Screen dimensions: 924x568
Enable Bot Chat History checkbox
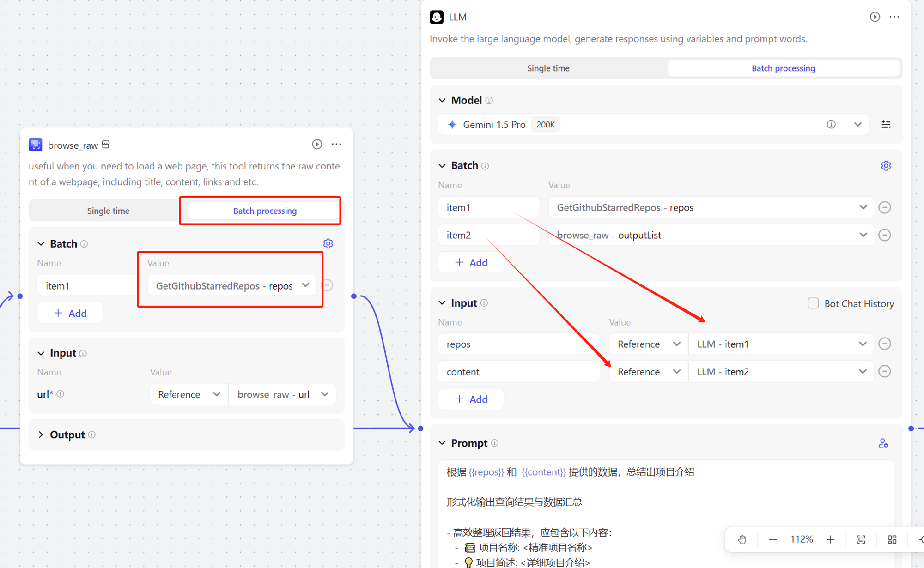(813, 303)
